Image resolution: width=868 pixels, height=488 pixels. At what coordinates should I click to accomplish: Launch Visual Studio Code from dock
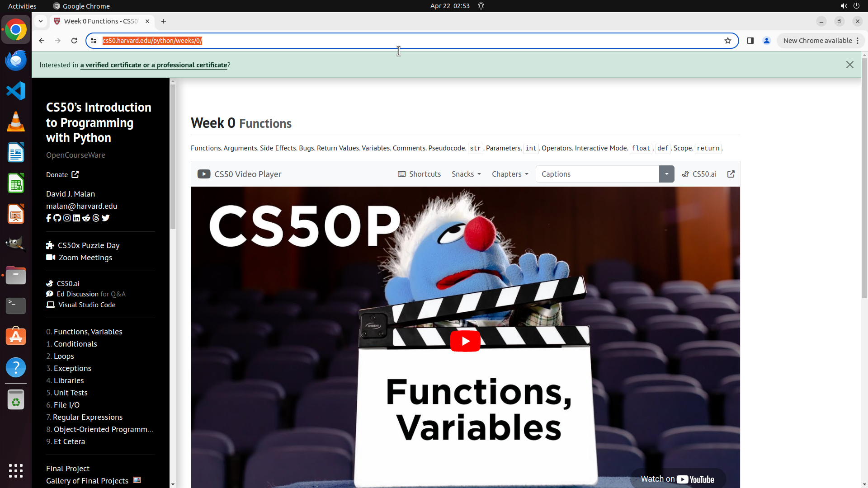coord(16,91)
